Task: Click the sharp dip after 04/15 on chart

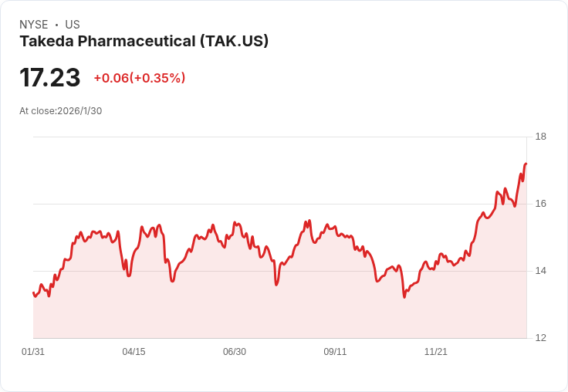Action: (172, 281)
